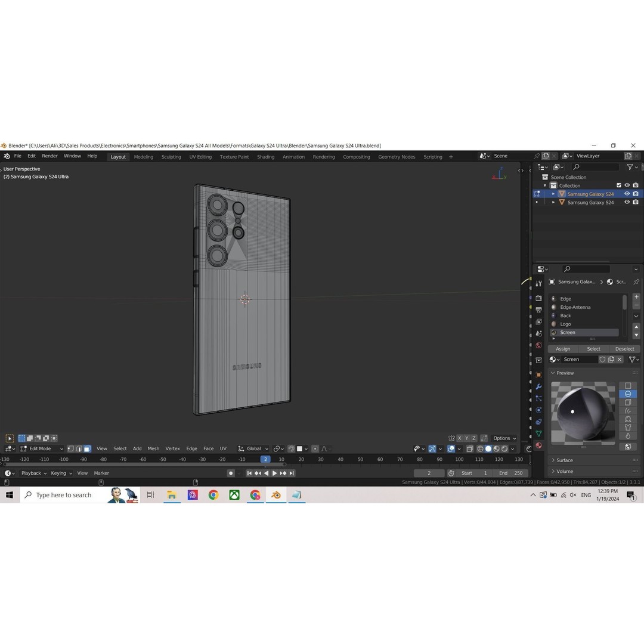Click play animation button

pos(275,473)
